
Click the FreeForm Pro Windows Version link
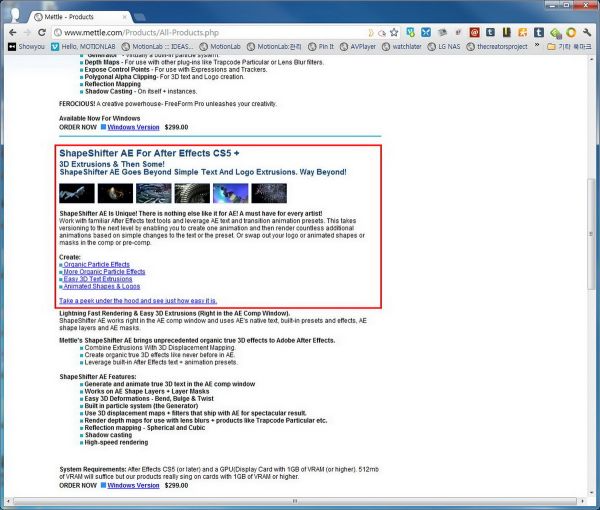(133, 127)
